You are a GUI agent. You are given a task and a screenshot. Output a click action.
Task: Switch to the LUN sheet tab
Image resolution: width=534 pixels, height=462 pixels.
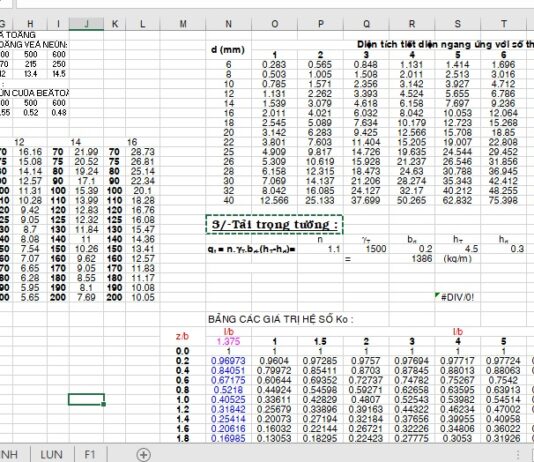click(x=51, y=455)
